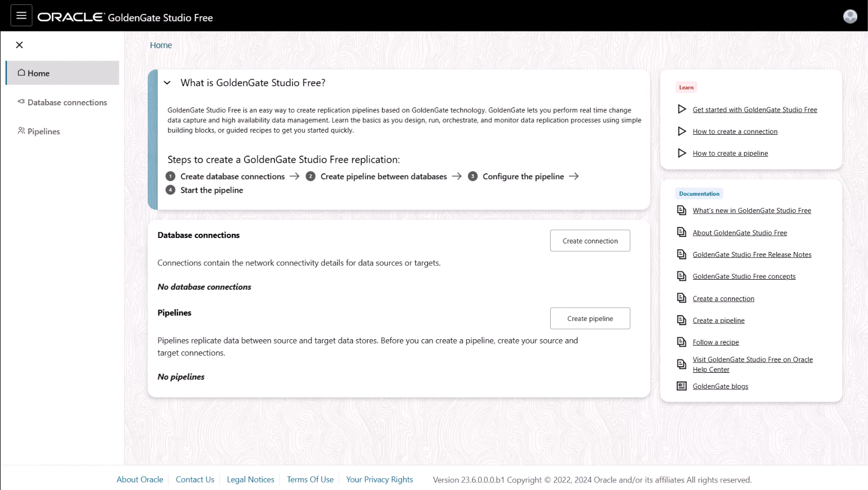Click the 'Database connections' section heading

199,235
